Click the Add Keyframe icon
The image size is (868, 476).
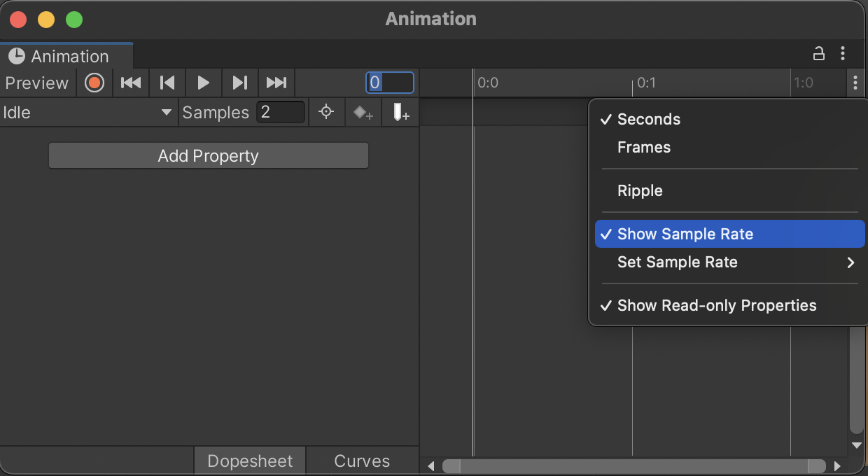[x=363, y=113]
